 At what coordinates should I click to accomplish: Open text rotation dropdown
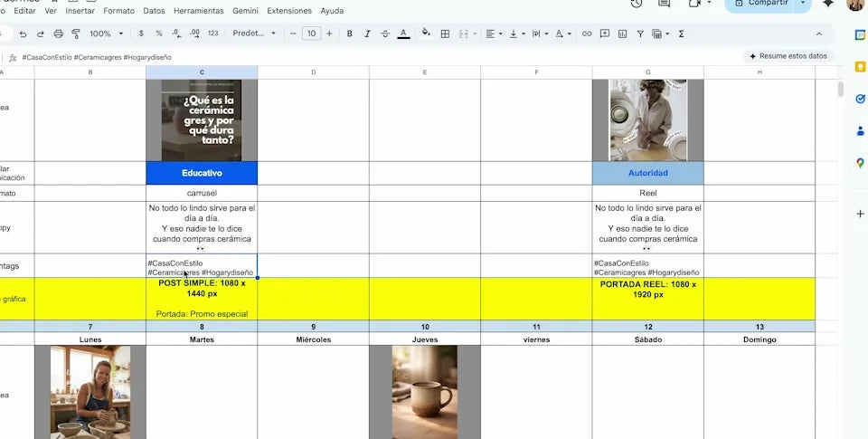(563, 33)
